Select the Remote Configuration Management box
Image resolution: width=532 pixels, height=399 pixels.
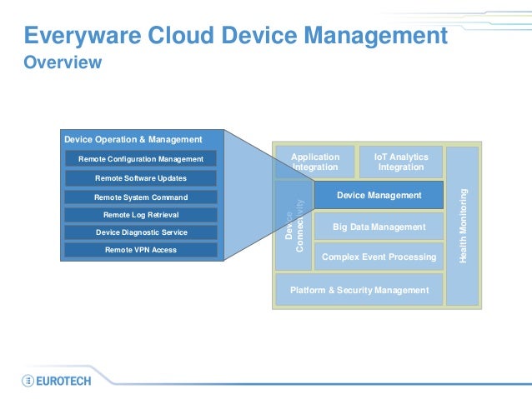[x=141, y=158]
